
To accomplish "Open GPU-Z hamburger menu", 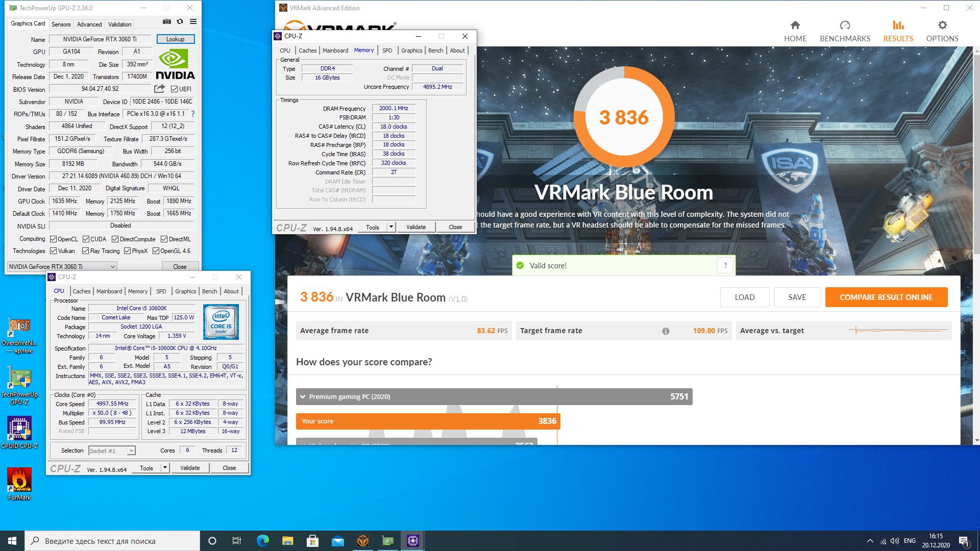I will click(193, 22).
